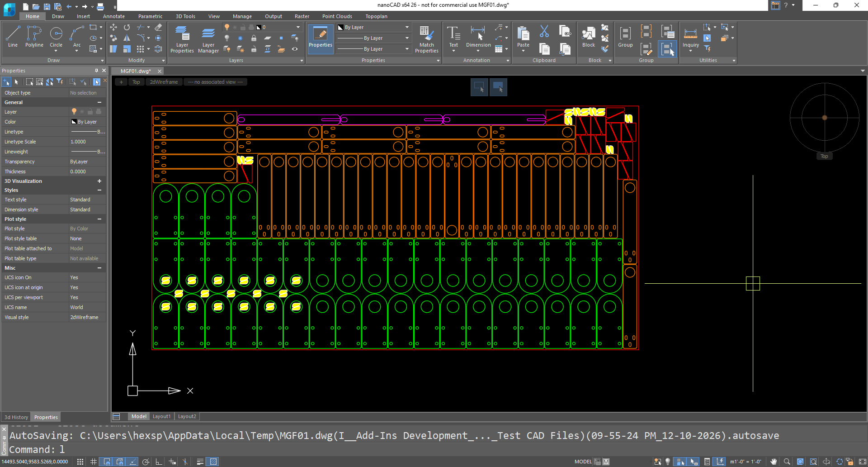Collapse the Plot style section
Image resolution: width=868 pixels, height=467 pixels.
(99, 219)
